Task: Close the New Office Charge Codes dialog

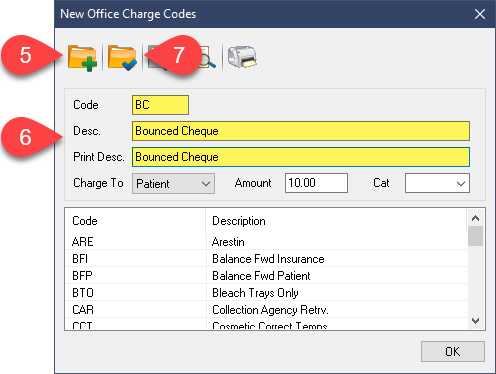Action: pos(480,14)
